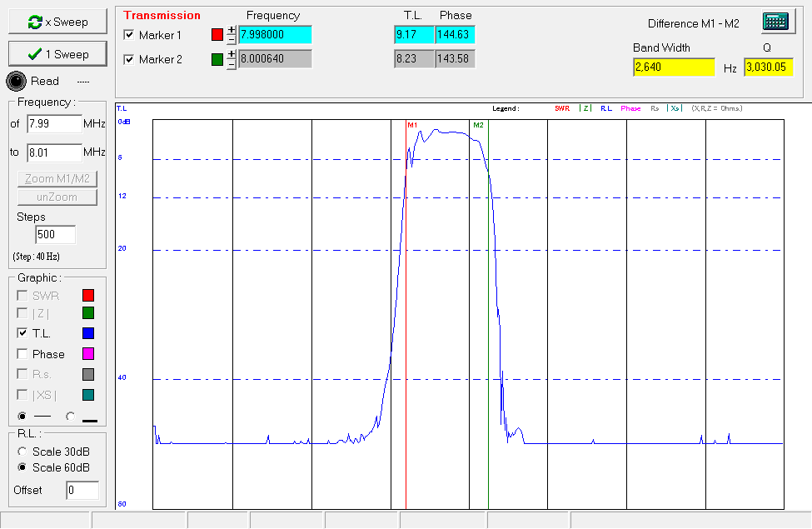The width and height of the screenshot is (812, 529).
Task: Start continuous x Sweep
Action: (57, 22)
